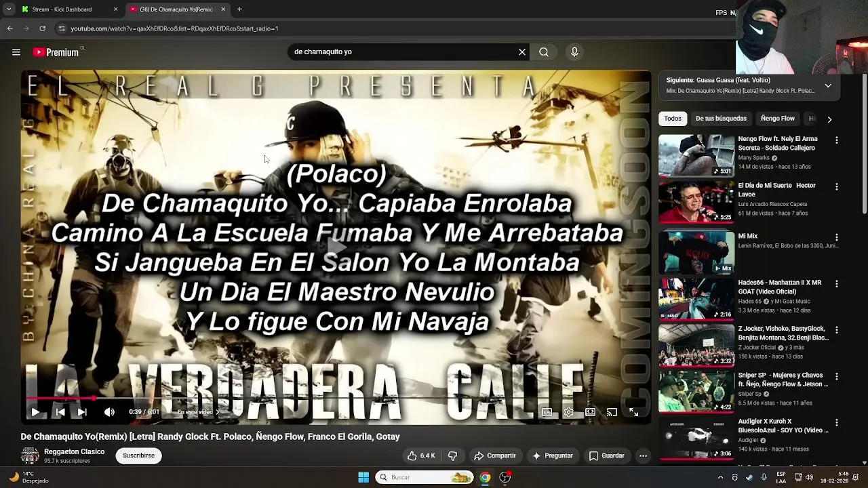Open the Mi Mix playlist thumbnail
This screenshot has height=488, width=868.
point(696,252)
